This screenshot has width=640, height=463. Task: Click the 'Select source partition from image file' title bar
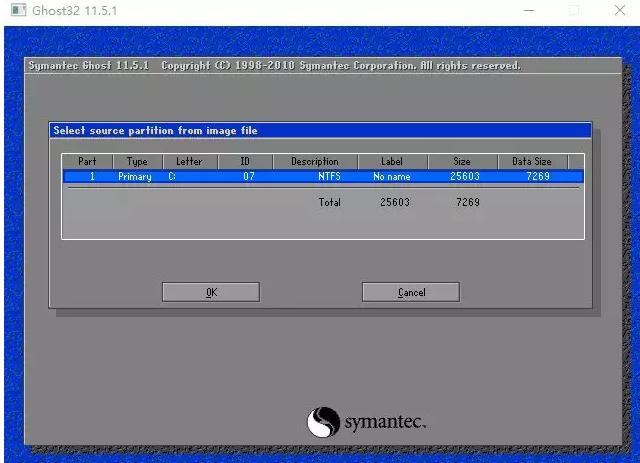point(320,130)
